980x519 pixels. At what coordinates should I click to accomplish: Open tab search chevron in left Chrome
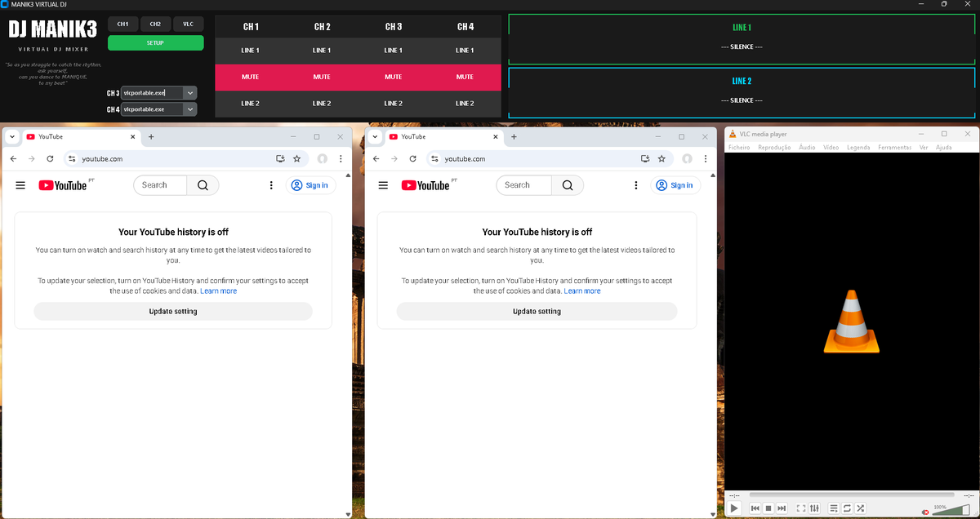tap(11, 137)
